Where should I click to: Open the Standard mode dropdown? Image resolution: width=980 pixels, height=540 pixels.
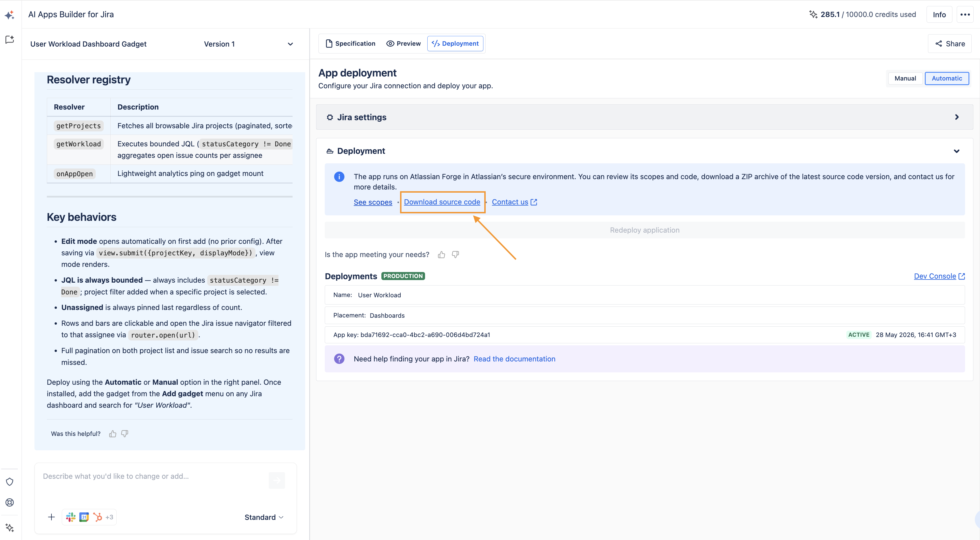tap(264, 517)
